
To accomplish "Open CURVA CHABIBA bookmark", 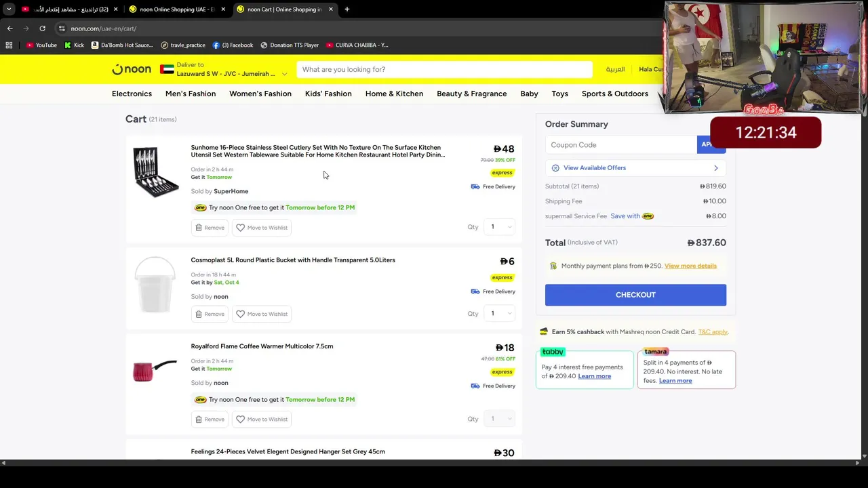I will point(357,45).
